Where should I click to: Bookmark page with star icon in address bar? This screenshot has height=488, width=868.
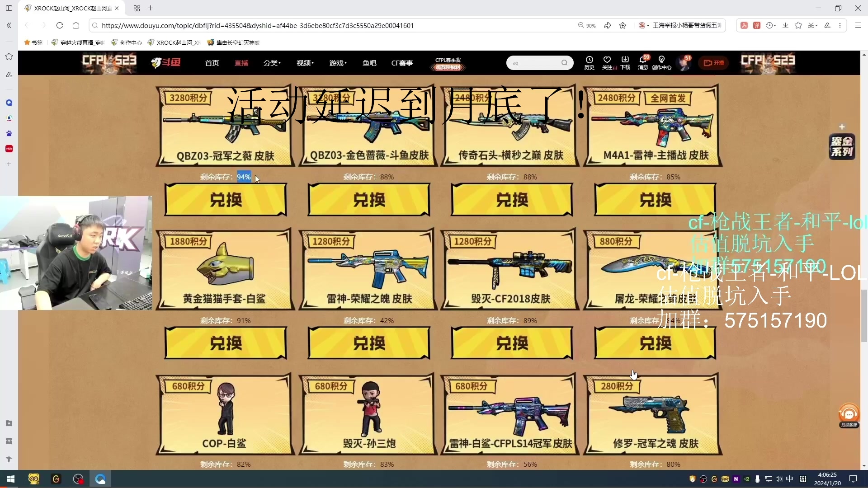623,25
